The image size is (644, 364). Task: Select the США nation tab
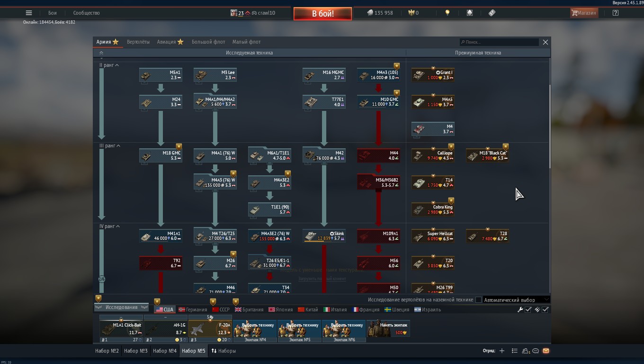pyautogui.click(x=165, y=309)
